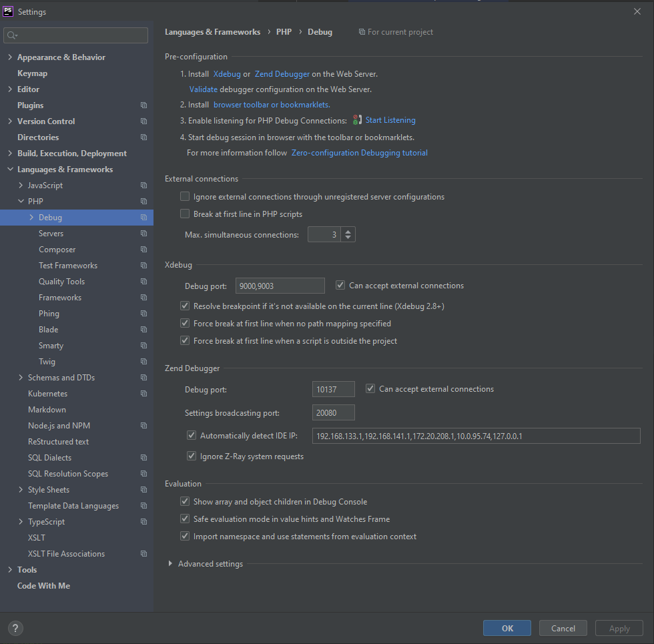Toggle Zend Debugger Can accept external connections
654x644 pixels.
point(370,388)
